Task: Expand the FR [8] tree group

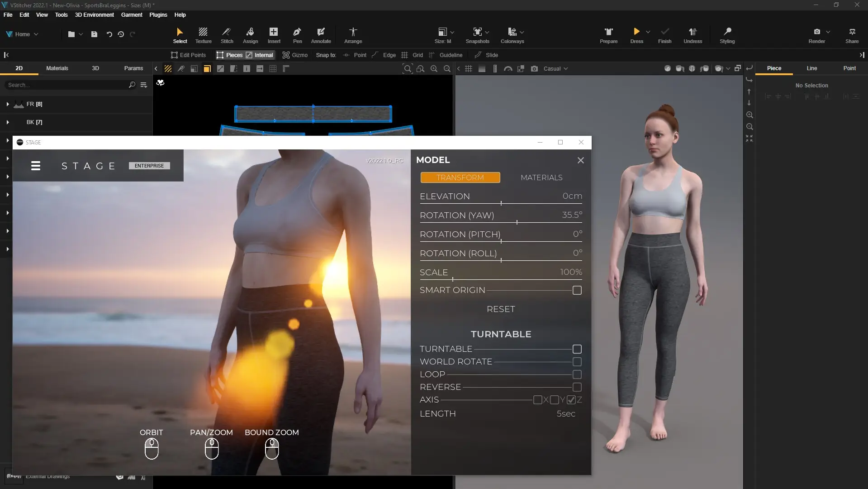Action: pos(8,104)
